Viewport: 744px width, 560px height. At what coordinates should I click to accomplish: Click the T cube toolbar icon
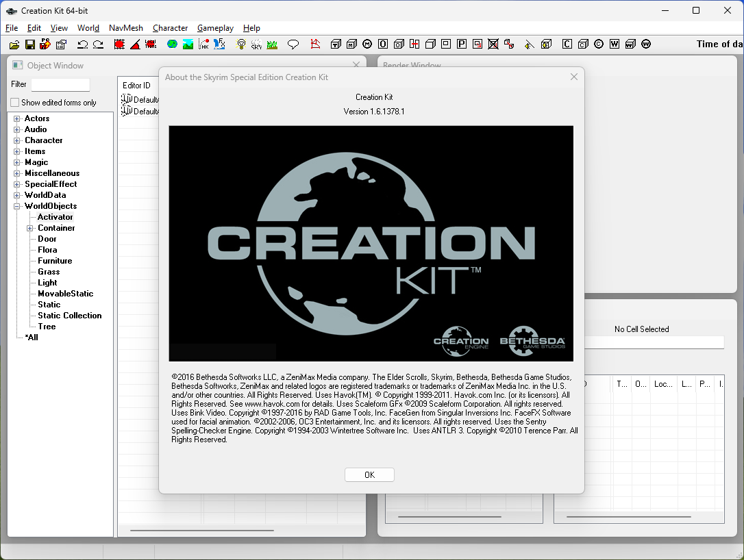tap(336, 44)
